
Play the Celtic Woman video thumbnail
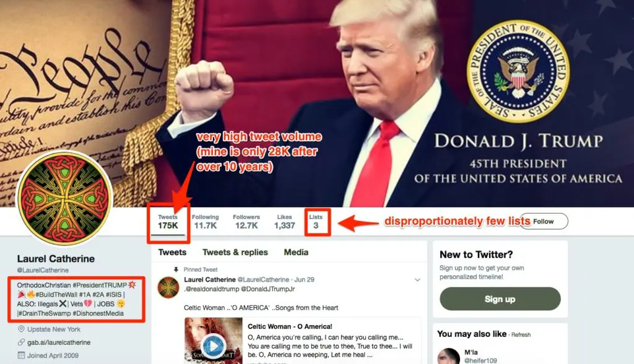coord(213,346)
